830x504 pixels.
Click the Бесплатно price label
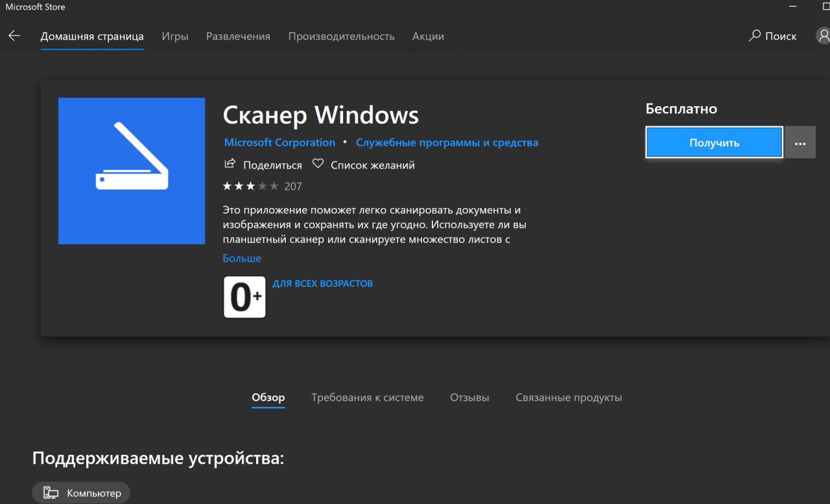[x=682, y=109]
